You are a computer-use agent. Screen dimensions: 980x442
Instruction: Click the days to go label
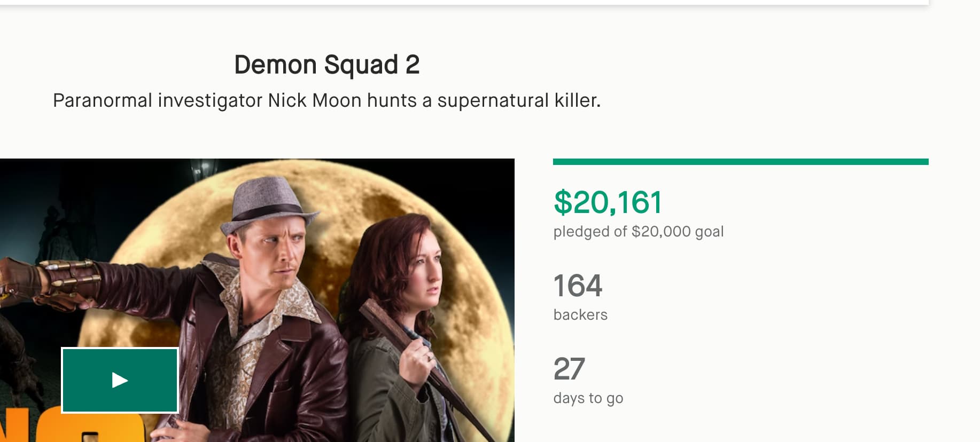(588, 398)
